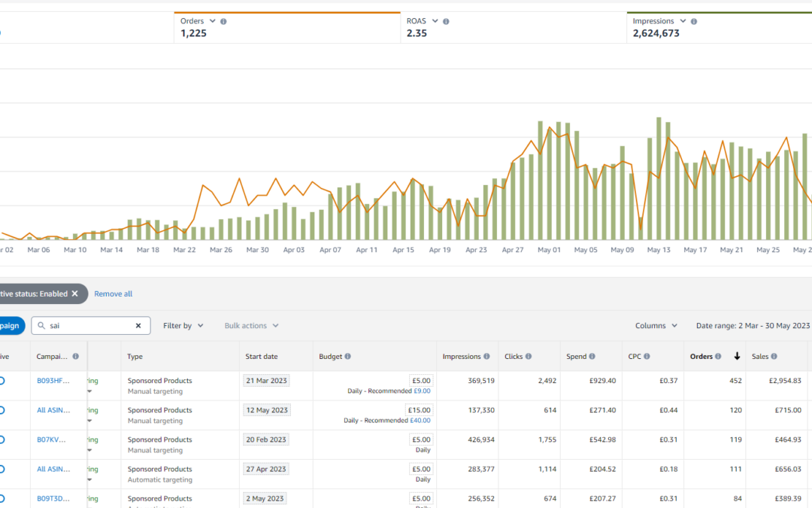
Task: Click the Start date column header
Action: click(x=261, y=357)
